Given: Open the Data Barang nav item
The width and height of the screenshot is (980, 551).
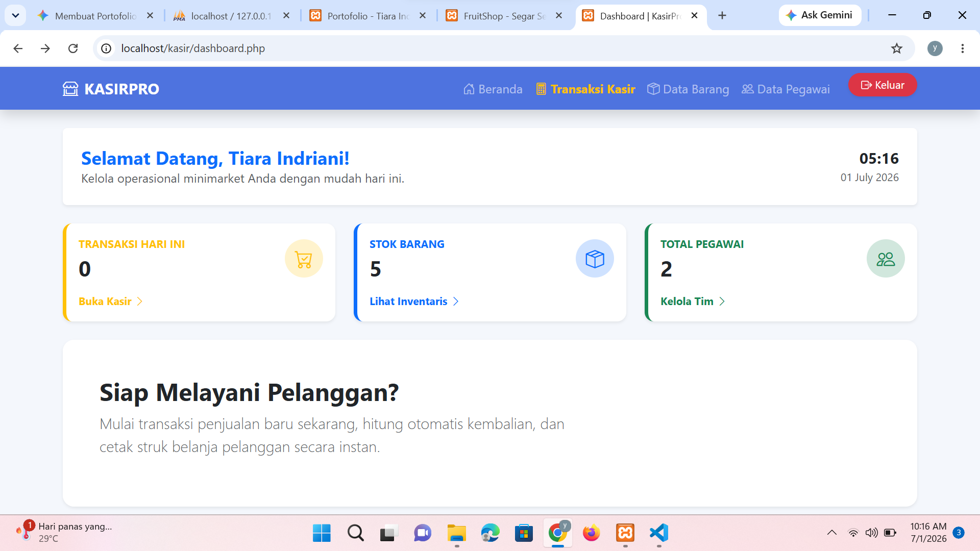Looking at the screenshot, I should [x=688, y=89].
